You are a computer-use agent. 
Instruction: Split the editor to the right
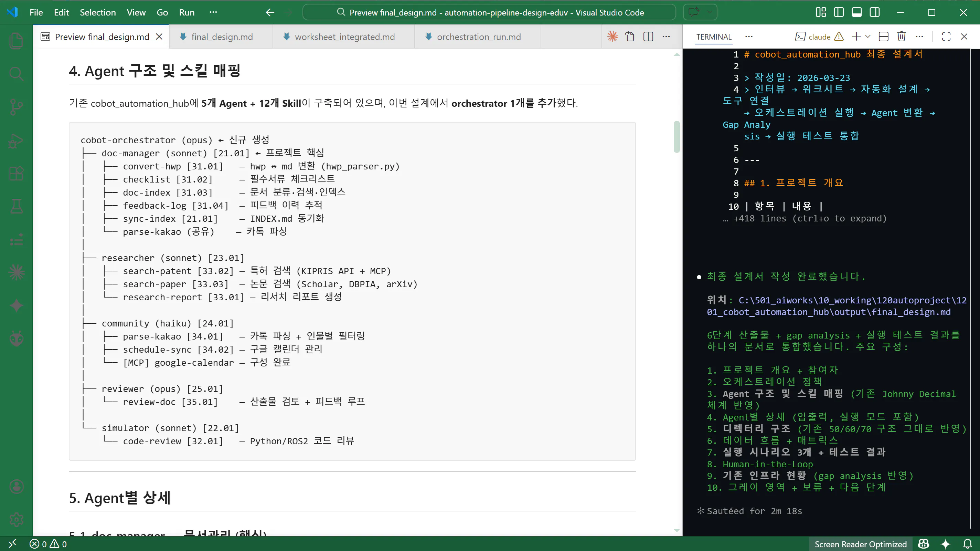click(x=648, y=37)
